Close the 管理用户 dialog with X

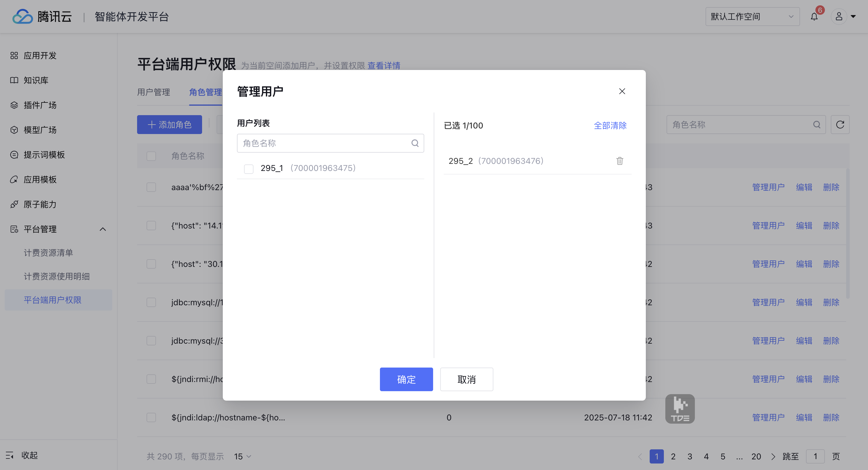(622, 91)
